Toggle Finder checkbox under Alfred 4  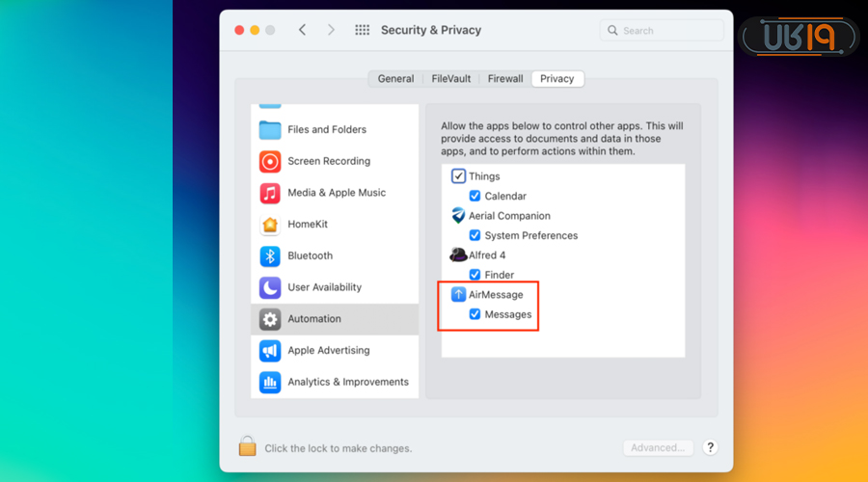coord(475,275)
